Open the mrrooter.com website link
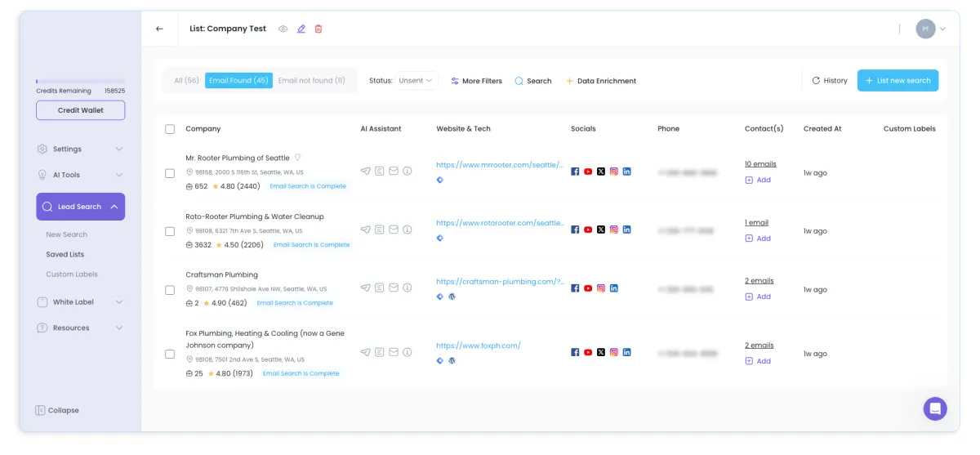980x455 pixels. pos(500,164)
